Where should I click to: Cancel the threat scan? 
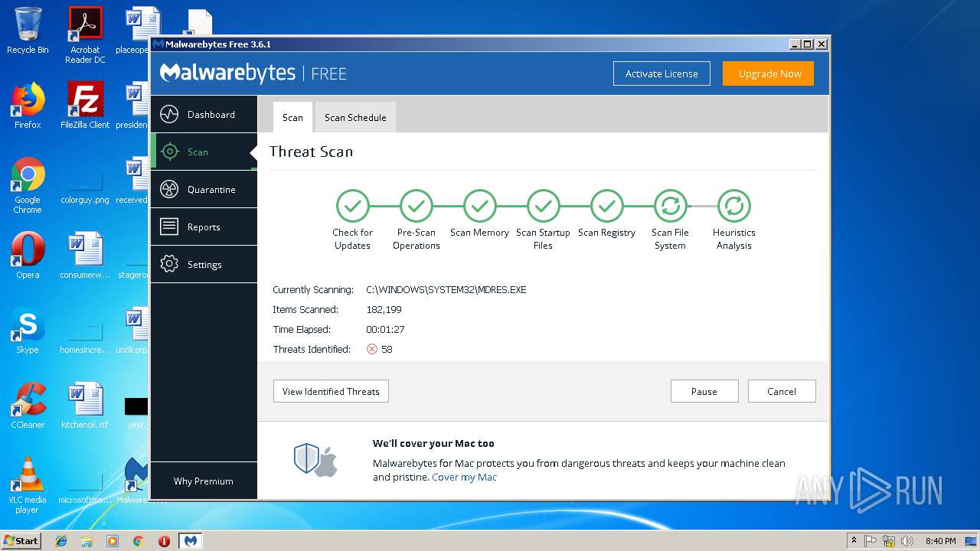click(x=782, y=391)
